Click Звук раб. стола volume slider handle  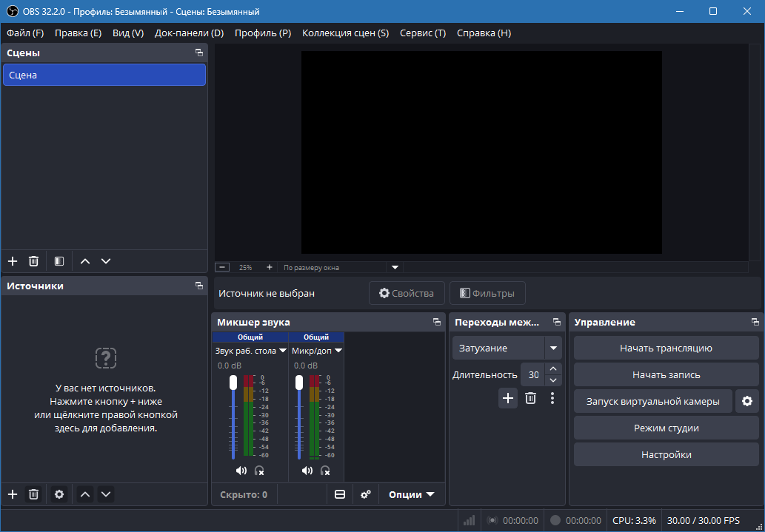click(233, 383)
